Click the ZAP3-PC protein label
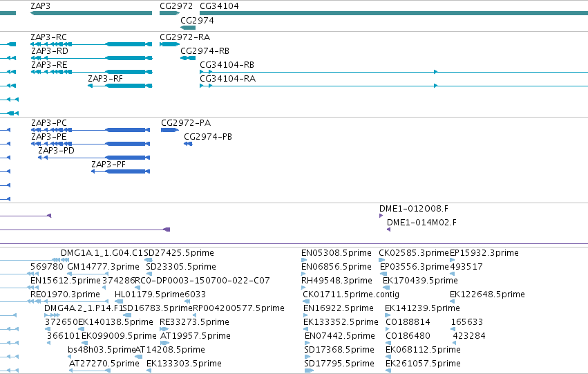588x374 pixels. 49,122
